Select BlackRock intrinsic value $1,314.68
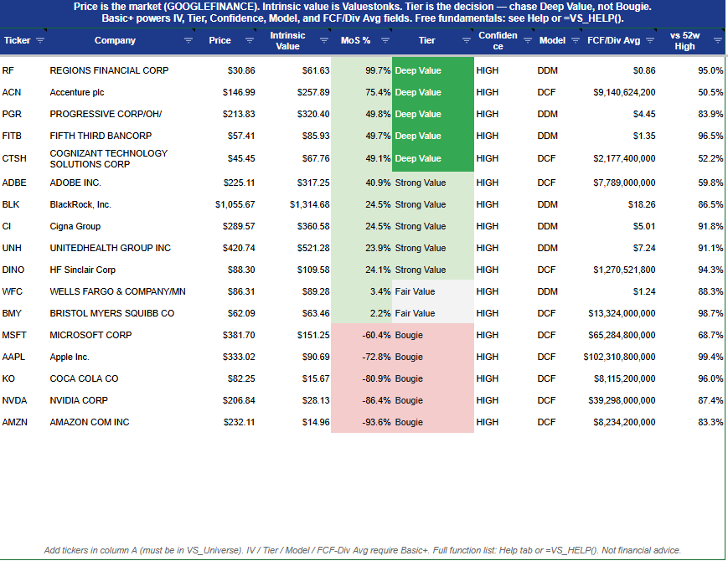728x566 pixels. pos(294,204)
